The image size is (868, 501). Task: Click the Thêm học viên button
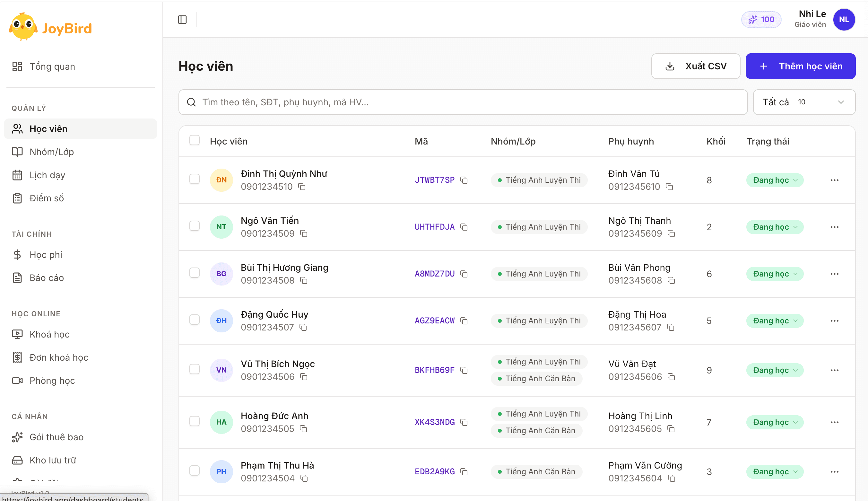[x=800, y=66]
